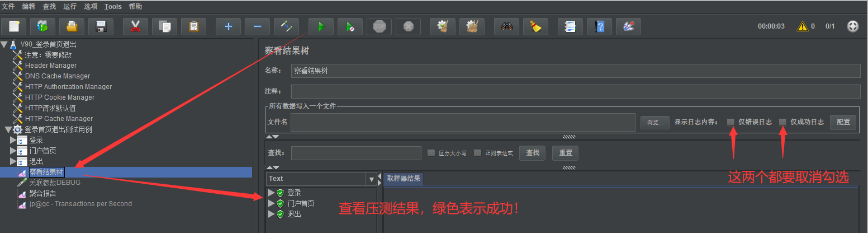Select DNS Cache Manager element
Viewport: 868px width, 233px height.
(x=58, y=76)
